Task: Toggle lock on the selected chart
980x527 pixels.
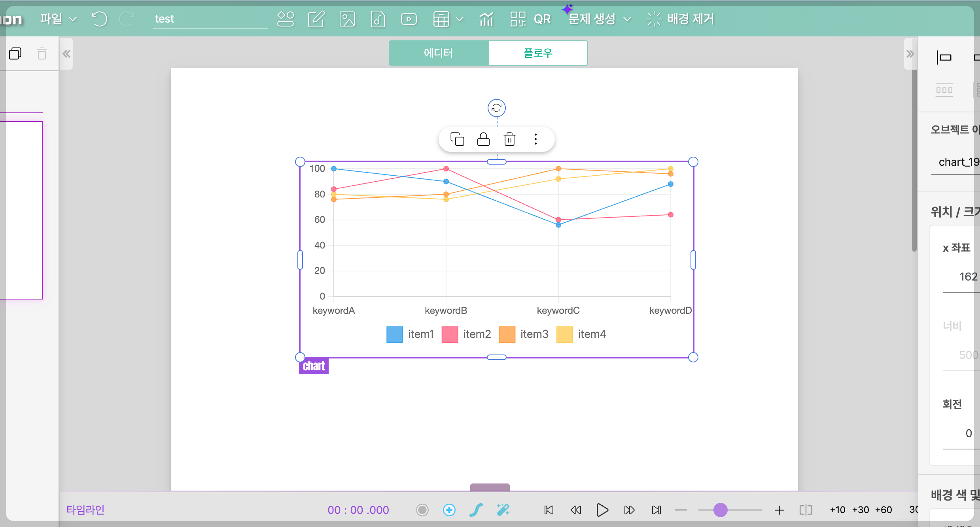Action: point(483,139)
